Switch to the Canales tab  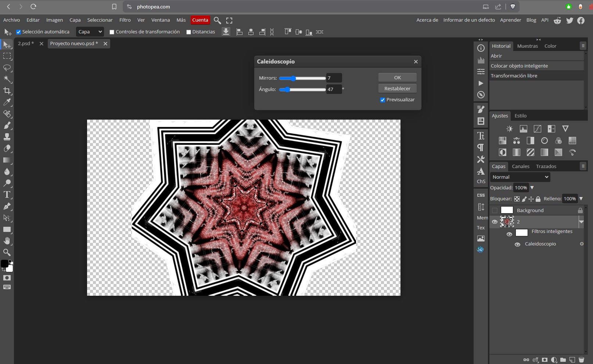(521, 166)
